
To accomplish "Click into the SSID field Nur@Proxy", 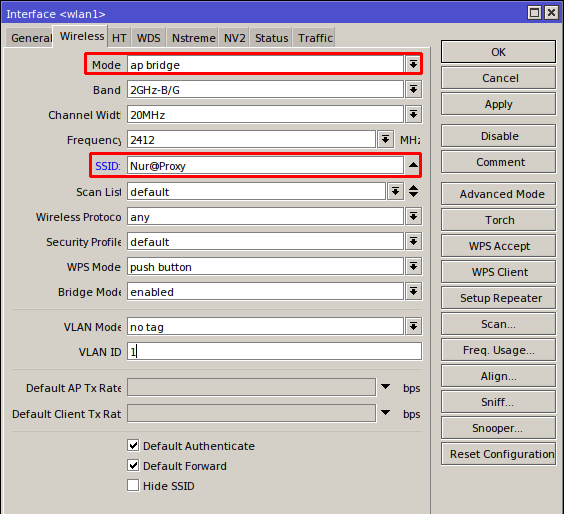I will pyautogui.click(x=265, y=165).
